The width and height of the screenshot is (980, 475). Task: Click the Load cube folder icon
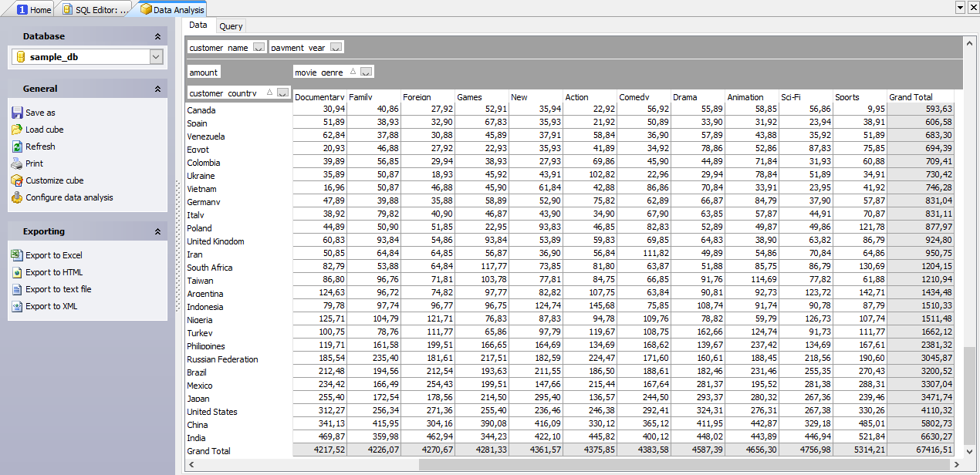(18, 130)
